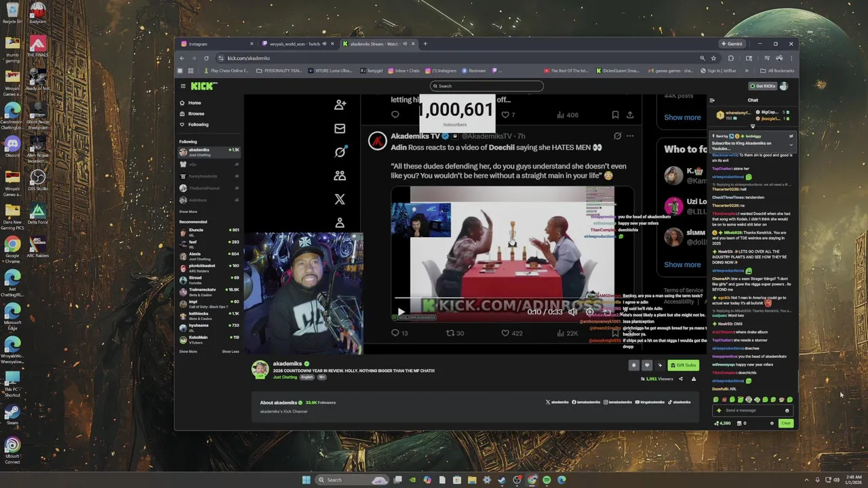The image size is (868, 488).
Task: Open the All Bookmarks folder
Action: (776, 70)
